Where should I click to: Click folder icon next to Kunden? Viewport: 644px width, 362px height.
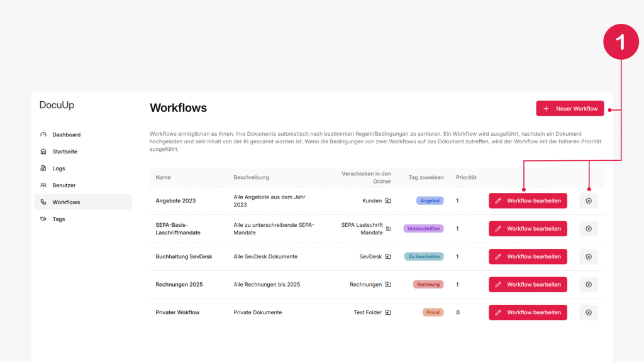click(388, 201)
